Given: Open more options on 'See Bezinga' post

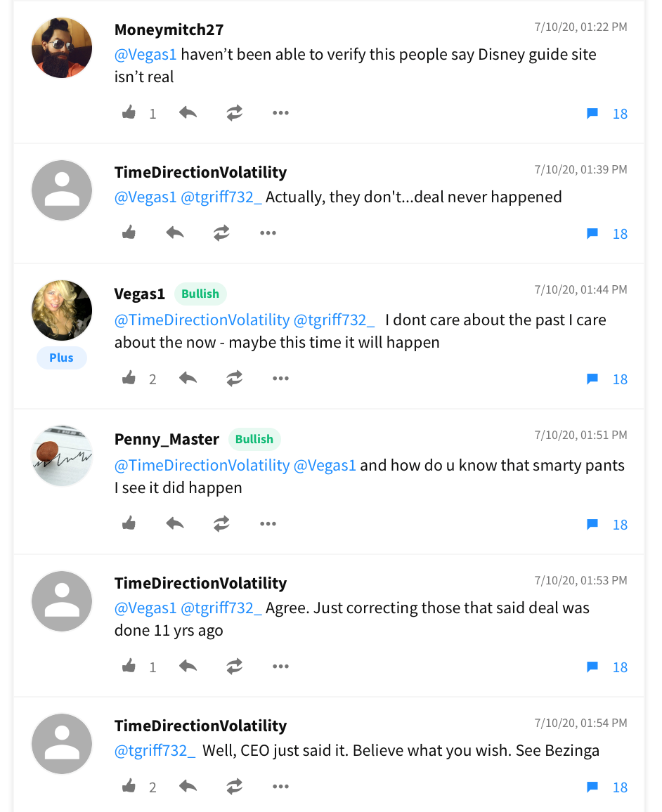Looking at the screenshot, I should [x=280, y=787].
